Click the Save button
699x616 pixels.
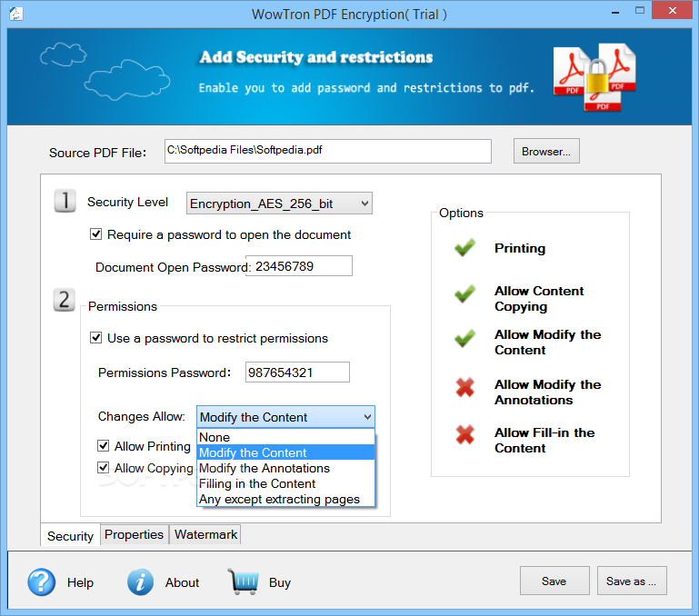click(x=554, y=581)
